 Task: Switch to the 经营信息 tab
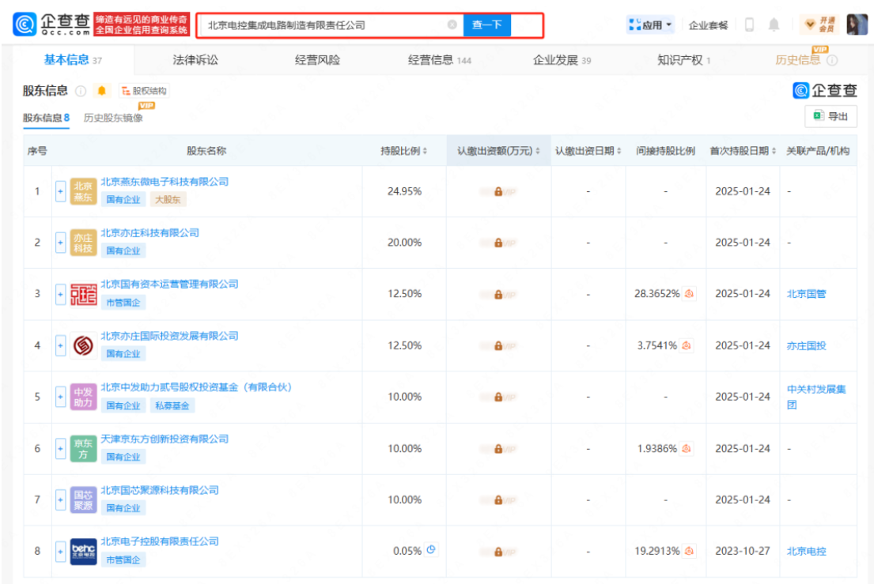(x=439, y=60)
